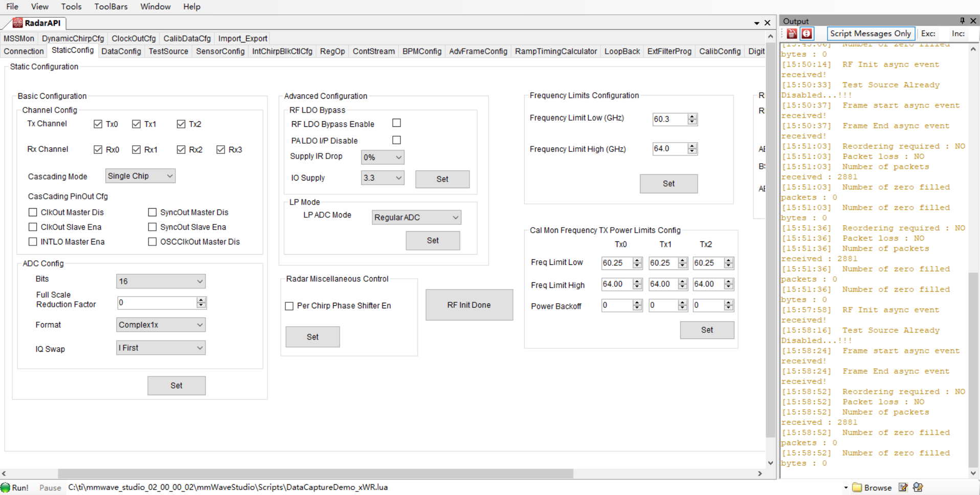The height and width of the screenshot is (495, 980).
Task: Pause the running script
Action: click(50, 488)
